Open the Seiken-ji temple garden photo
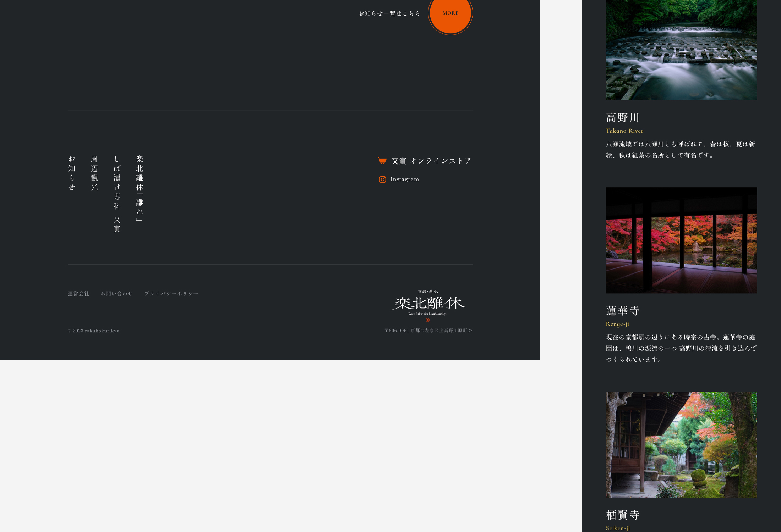Image resolution: width=781 pixels, height=532 pixels. 681,444
